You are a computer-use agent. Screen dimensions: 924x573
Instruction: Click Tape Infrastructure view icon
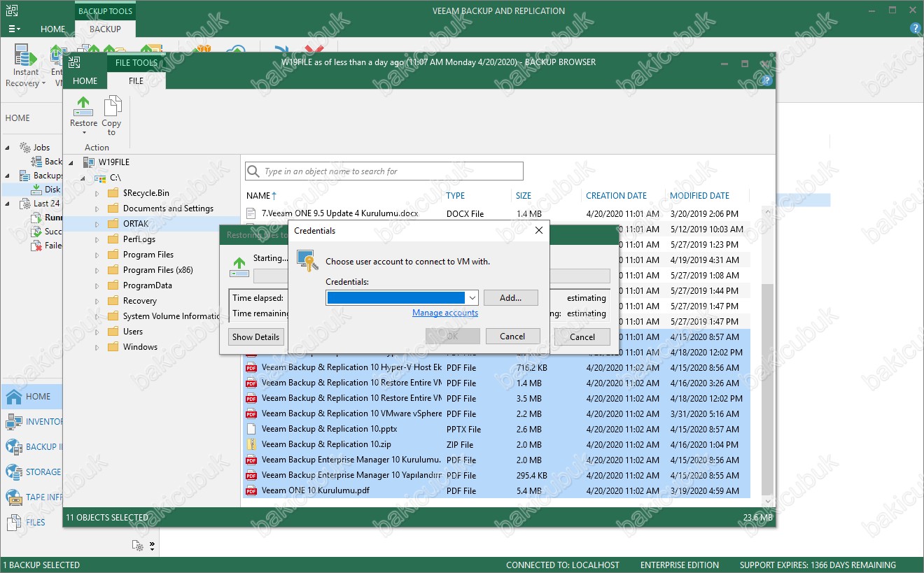click(x=14, y=497)
